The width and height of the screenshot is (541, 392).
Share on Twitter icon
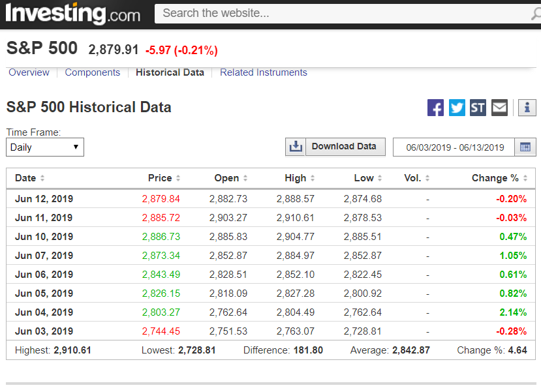click(x=457, y=108)
